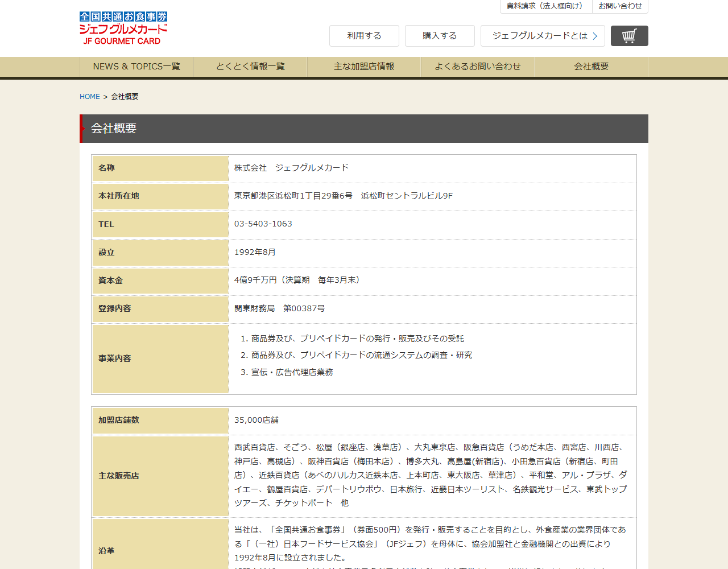Click phone number 03-5403-1063

(x=263, y=224)
